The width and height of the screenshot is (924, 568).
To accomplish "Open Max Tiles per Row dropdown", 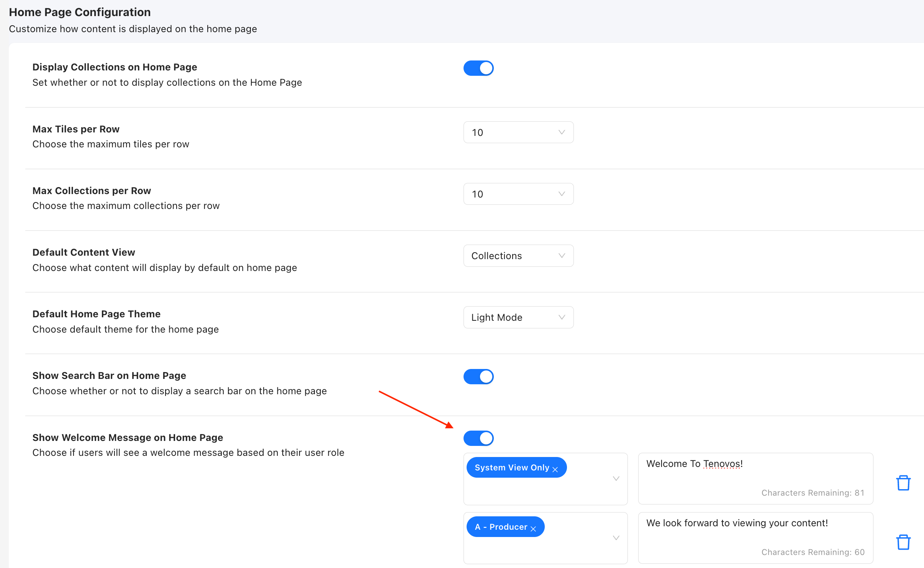I will click(x=518, y=132).
